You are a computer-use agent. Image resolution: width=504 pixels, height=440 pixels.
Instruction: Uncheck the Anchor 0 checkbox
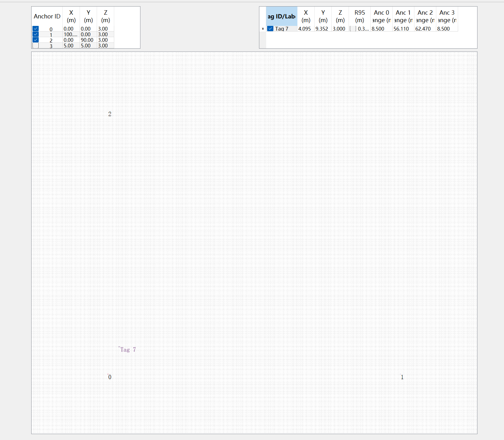(36, 29)
